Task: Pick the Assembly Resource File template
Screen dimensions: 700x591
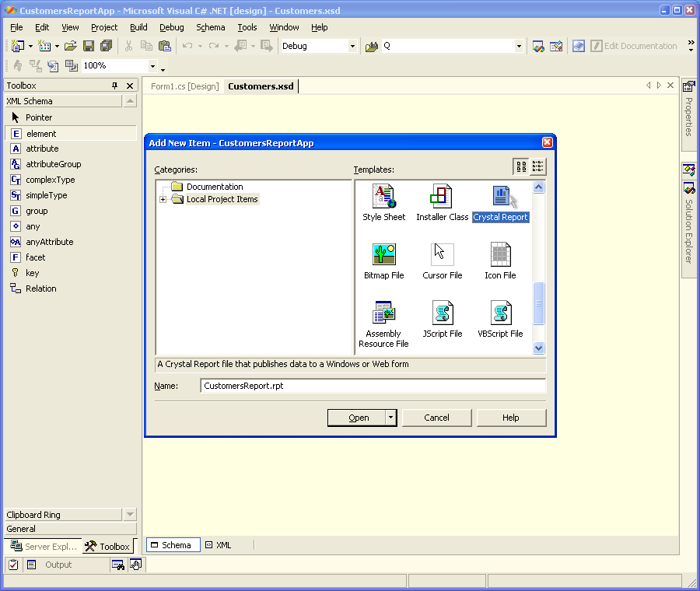Action: (383, 313)
